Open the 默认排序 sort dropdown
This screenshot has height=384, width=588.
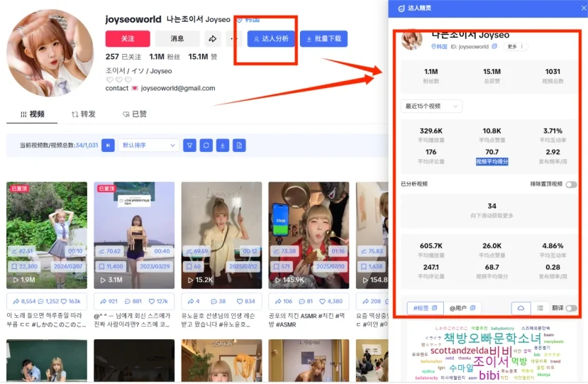148,146
